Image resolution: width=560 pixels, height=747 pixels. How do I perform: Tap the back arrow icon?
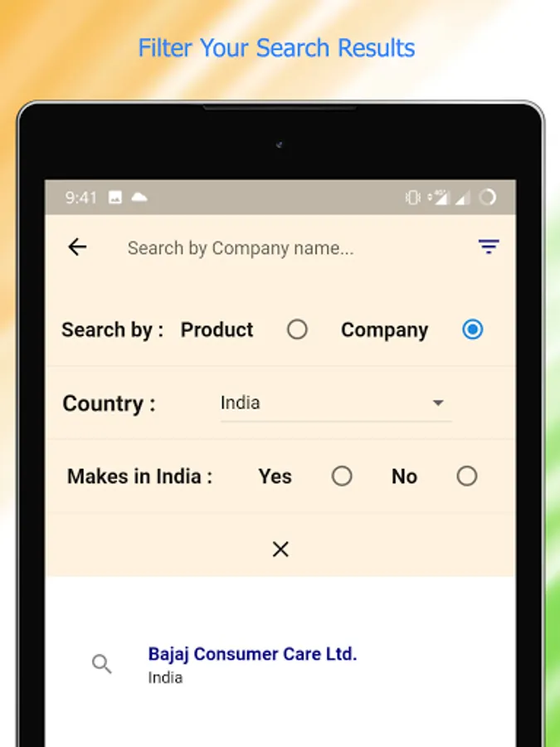point(77,247)
